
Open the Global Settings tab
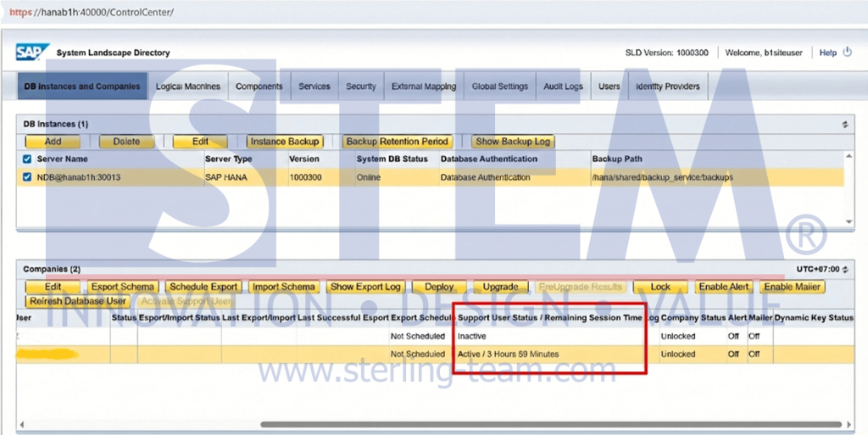(x=500, y=86)
